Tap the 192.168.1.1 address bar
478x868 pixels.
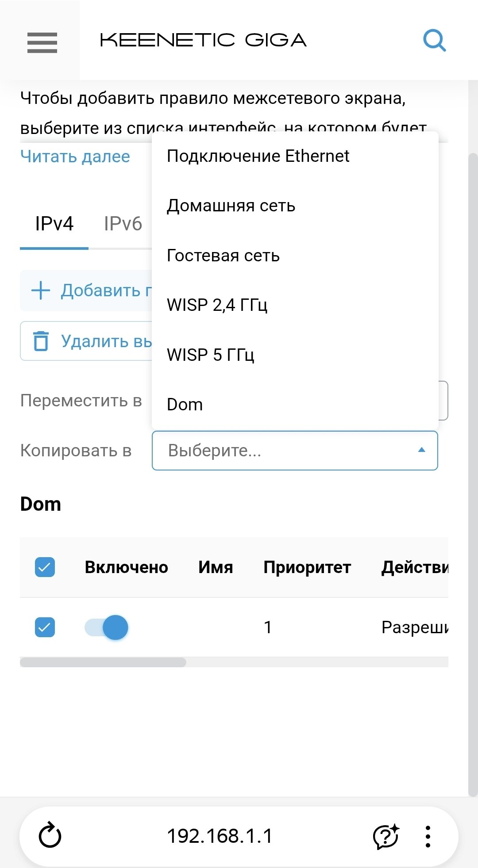point(220,836)
